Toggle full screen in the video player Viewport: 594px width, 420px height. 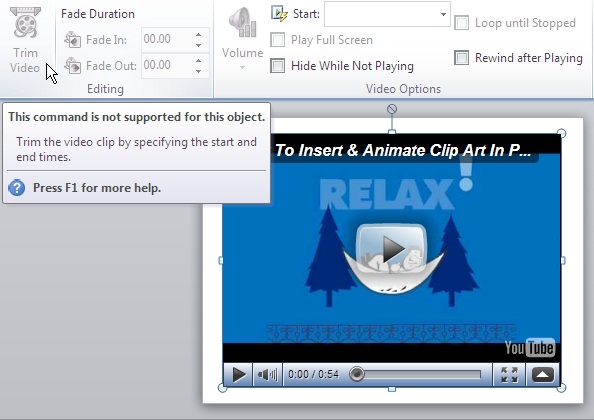pyautogui.click(x=509, y=375)
